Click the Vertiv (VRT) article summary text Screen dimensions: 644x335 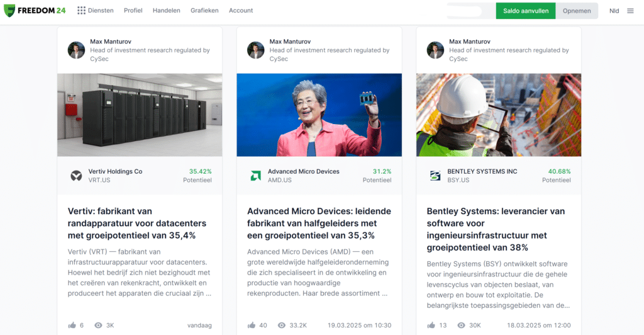[x=140, y=273]
